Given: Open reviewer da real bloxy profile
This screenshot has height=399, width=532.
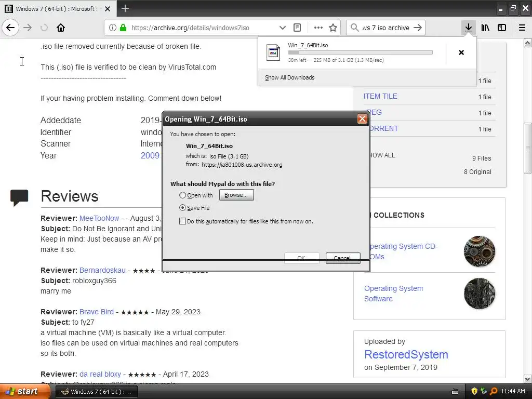Looking at the screenshot, I should 100,374.
